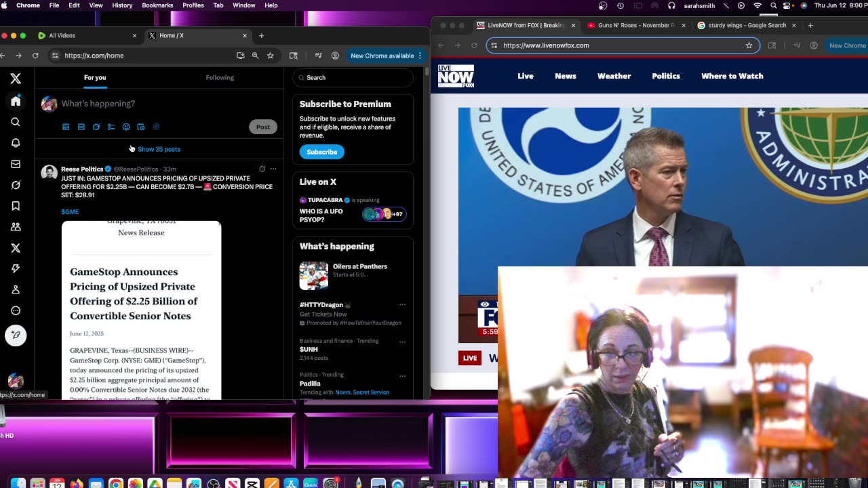This screenshot has height=488, width=868.
Task: Click Grok icon on Reese Politics post
Action: click(262, 169)
